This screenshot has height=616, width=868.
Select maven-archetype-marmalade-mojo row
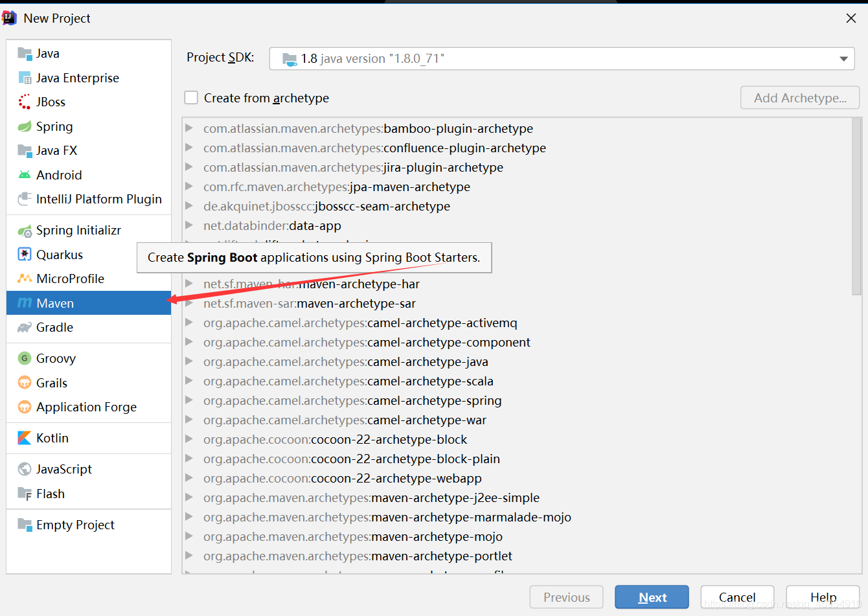(x=517, y=517)
